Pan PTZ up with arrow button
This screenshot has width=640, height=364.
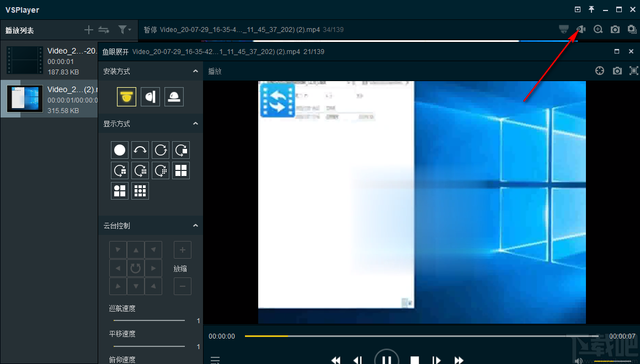(x=136, y=250)
